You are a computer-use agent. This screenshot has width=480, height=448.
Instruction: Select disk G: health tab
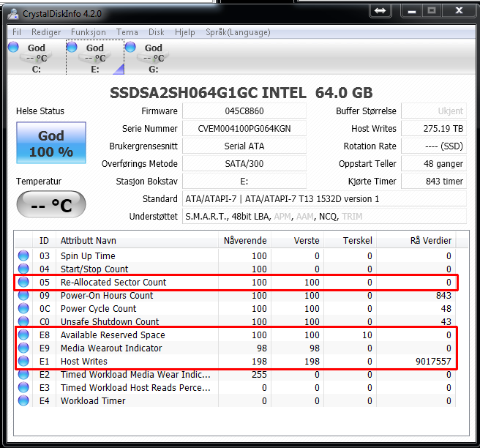pos(153,58)
